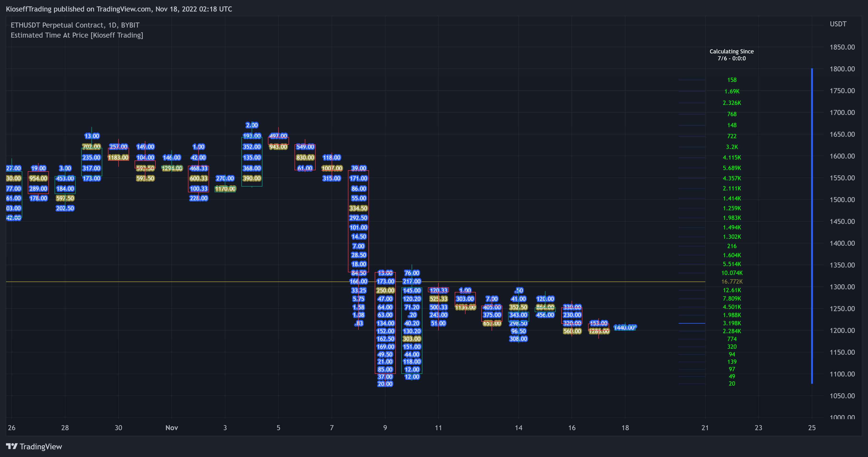Select the 1.69K profile value
This screenshot has height=457, width=868.
tap(732, 91)
